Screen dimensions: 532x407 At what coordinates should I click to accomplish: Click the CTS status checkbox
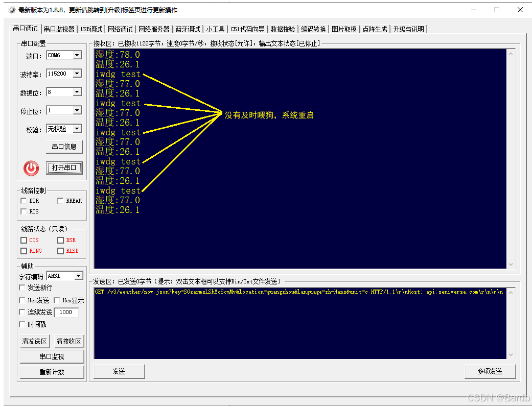tap(24, 240)
